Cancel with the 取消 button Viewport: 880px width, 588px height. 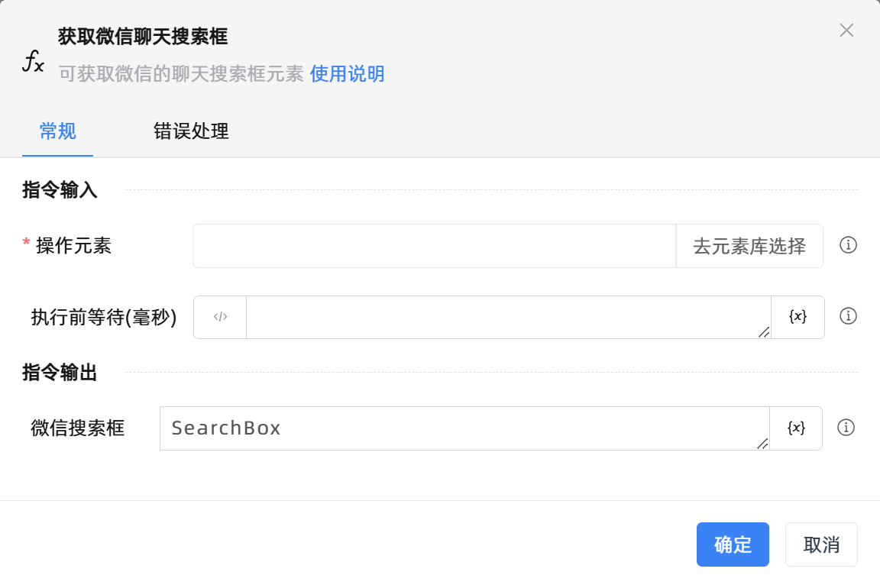click(821, 544)
